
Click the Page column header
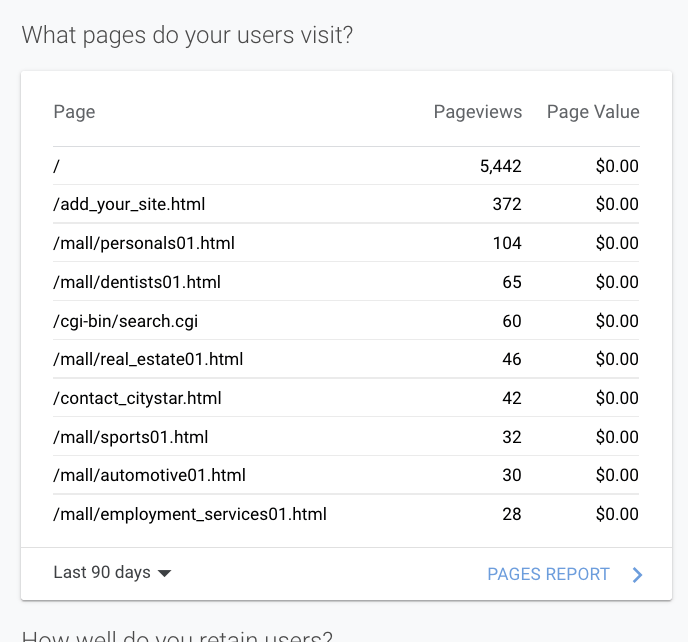click(74, 112)
